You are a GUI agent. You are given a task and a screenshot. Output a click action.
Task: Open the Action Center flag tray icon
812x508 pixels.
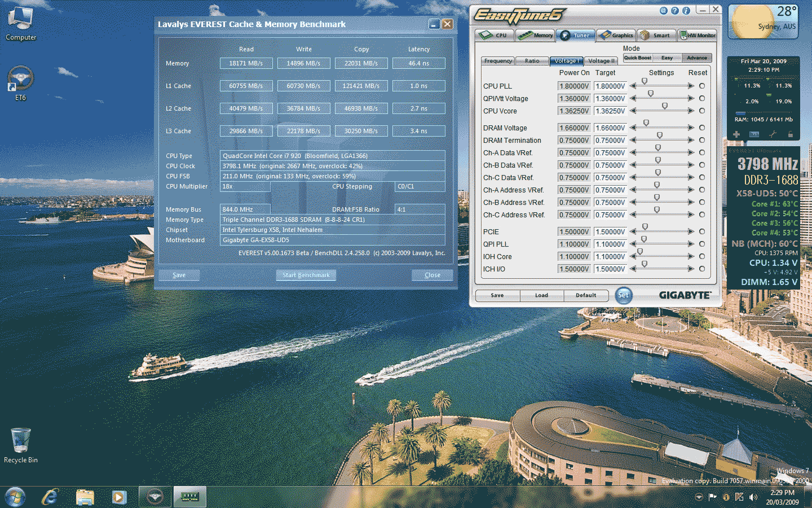[713, 497]
